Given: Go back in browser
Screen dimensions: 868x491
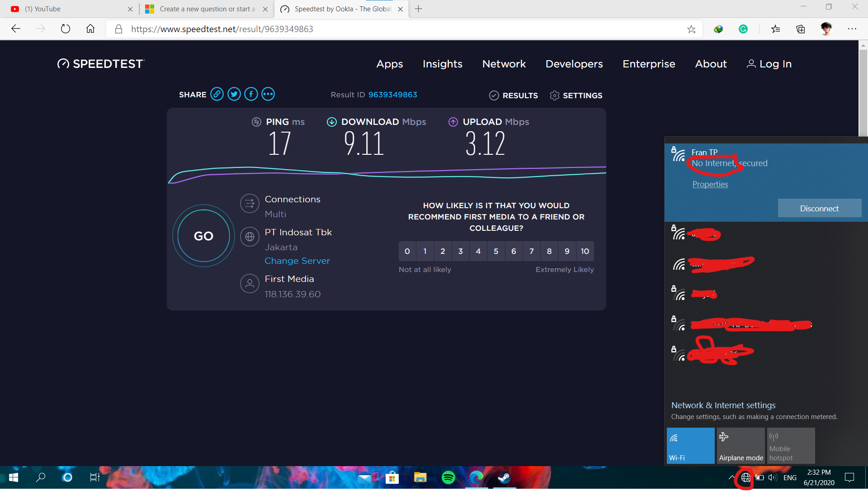Looking at the screenshot, I should [x=16, y=29].
